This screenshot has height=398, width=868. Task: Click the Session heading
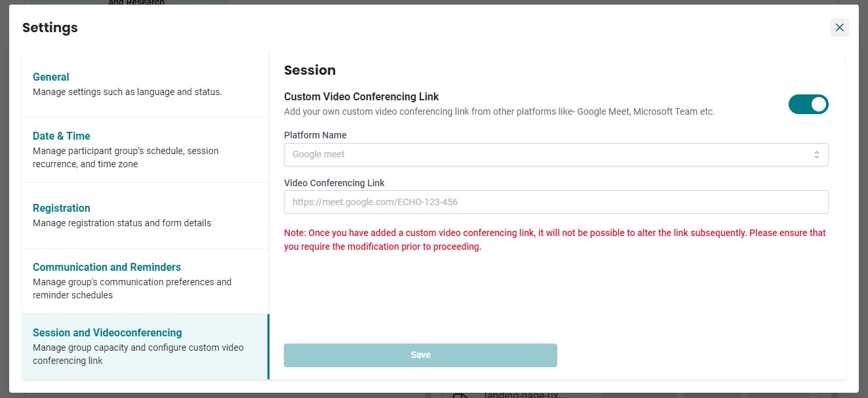click(x=309, y=70)
